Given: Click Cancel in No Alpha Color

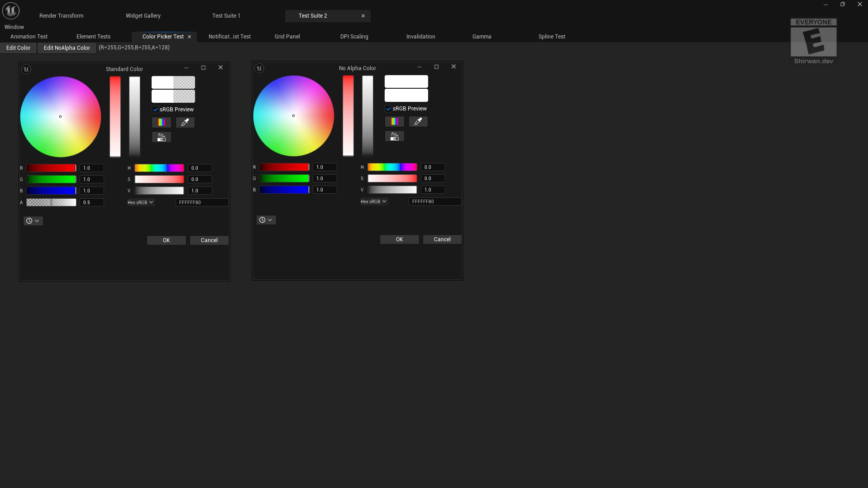Looking at the screenshot, I should click(442, 239).
